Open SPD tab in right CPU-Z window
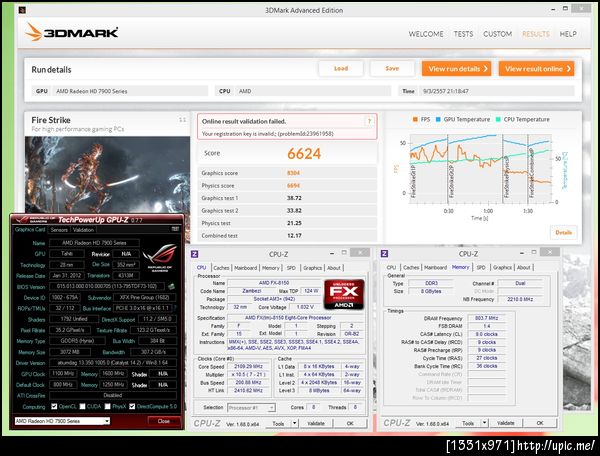 [x=481, y=267]
